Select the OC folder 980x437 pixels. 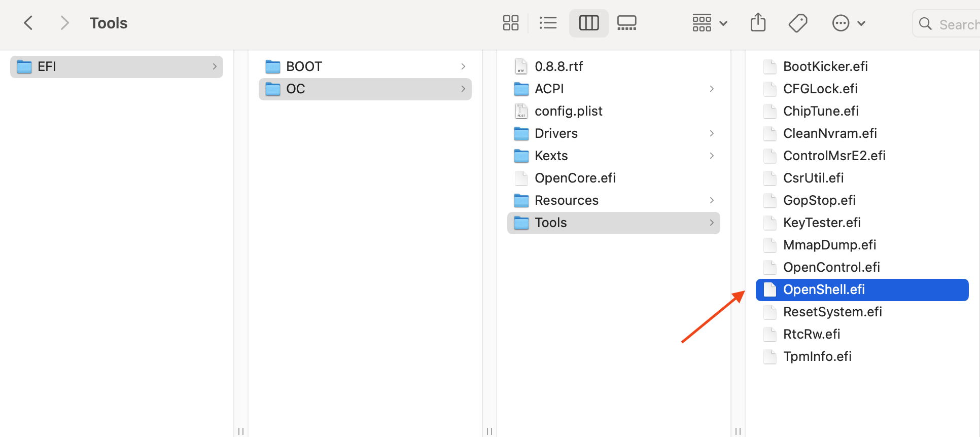365,89
